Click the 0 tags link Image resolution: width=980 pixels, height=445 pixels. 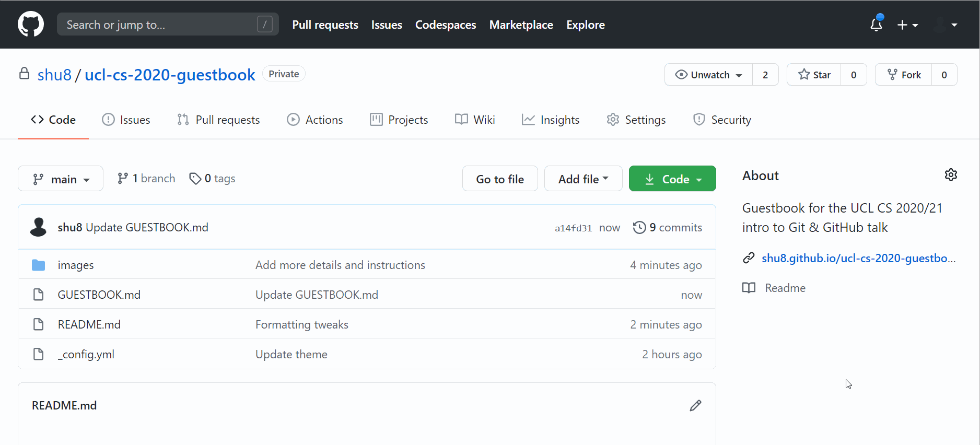click(x=212, y=179)
